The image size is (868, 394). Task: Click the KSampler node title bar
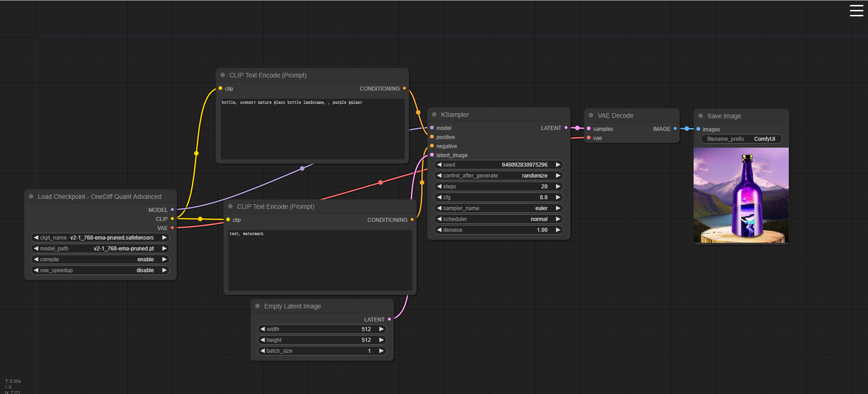pyautogui.click(x=498, y=115)
